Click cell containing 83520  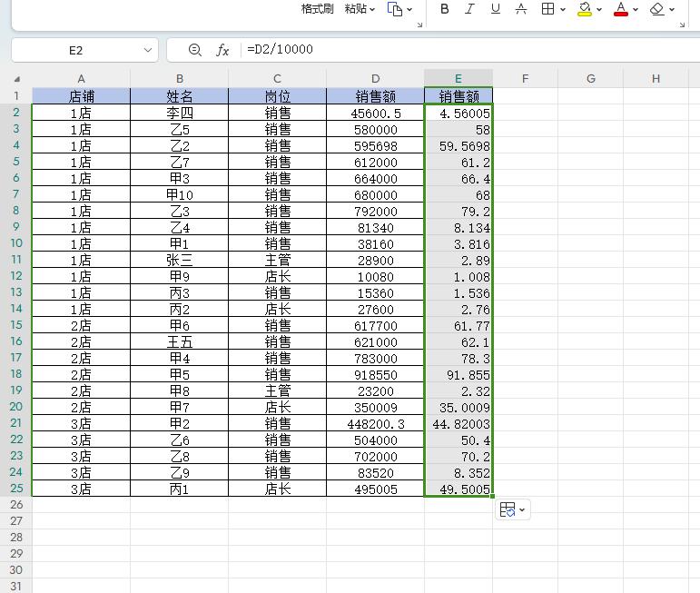click(x=376, y=472)
